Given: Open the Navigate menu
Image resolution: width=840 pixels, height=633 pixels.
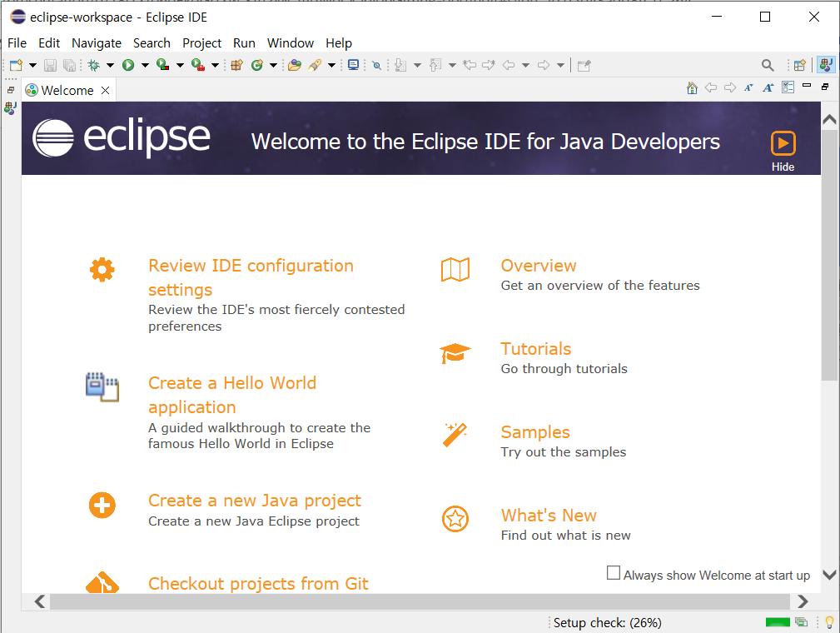Looking at the screenshot, I should point(97,42).
